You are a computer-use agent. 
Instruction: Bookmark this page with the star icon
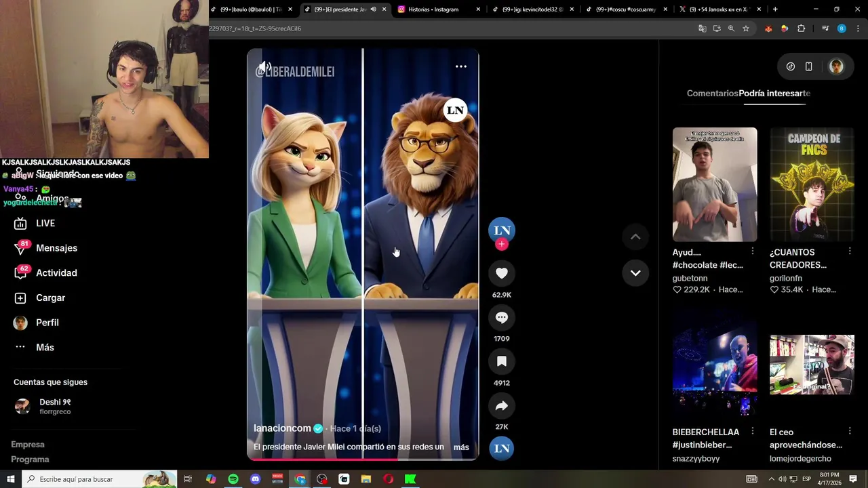tap(746, 28)
